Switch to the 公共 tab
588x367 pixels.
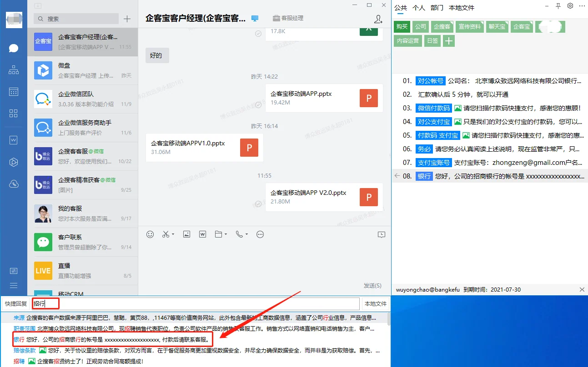click(x=401, y=8)
